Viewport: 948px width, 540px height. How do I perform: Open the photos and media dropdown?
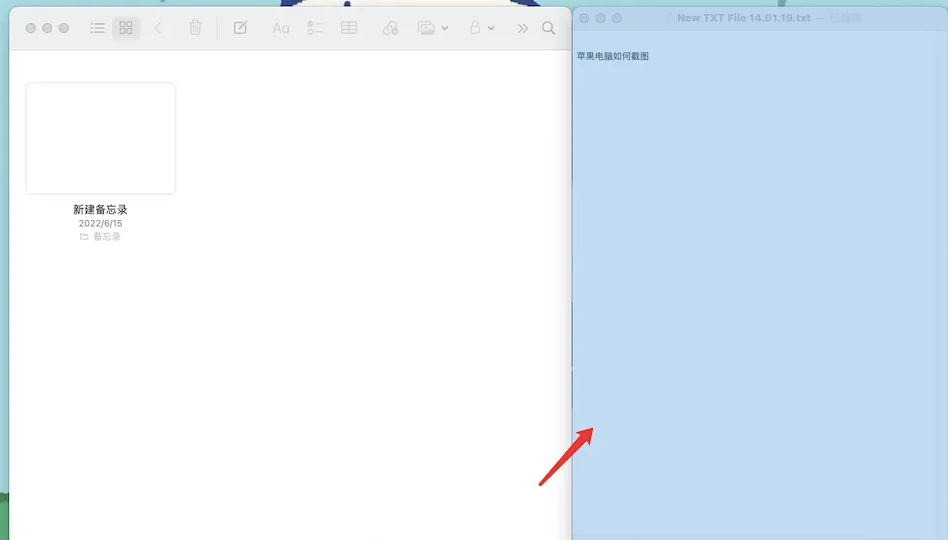[433, 28]
